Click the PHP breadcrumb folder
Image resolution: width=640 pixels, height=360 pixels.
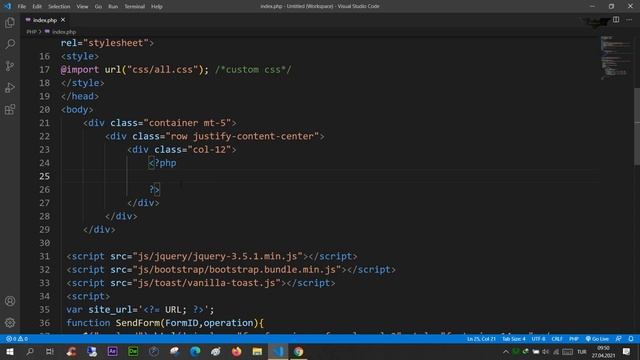pyautogui.click(x=31, y=31)
